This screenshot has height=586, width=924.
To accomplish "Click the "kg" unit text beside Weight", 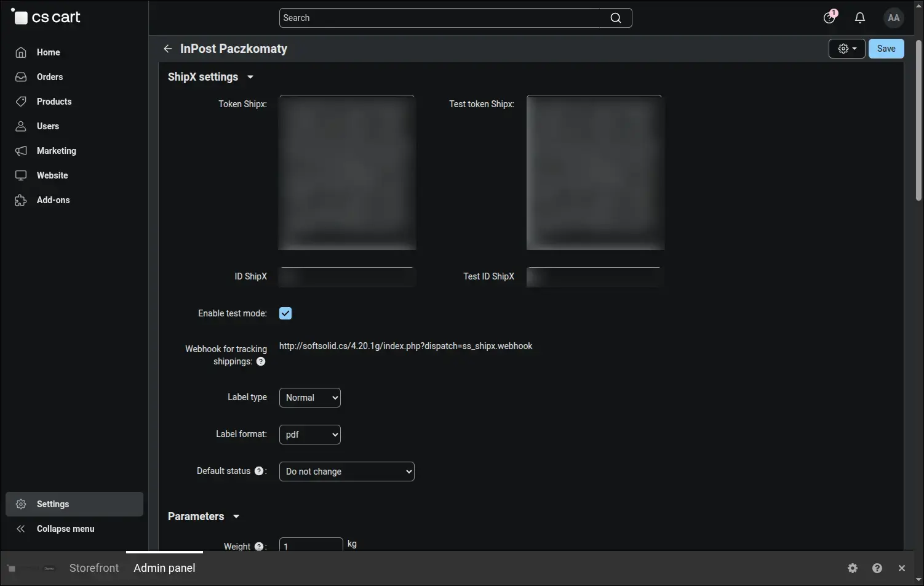I will pyautogui.click(x=352, y=544).
